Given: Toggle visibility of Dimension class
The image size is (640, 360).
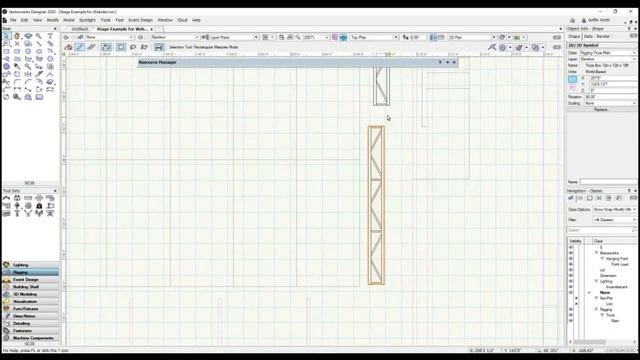Looking at the screenshot, I should [x=571, y=276].
